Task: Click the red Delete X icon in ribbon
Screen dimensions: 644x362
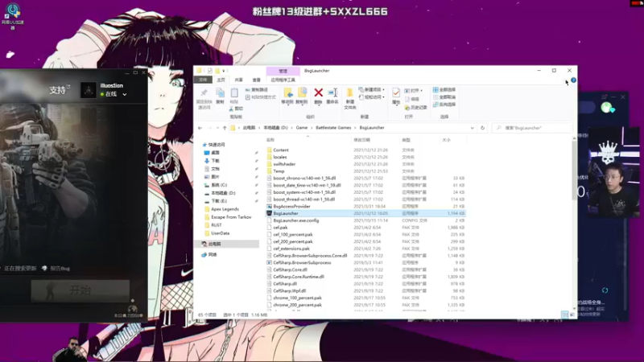Action: click(318, 93)
